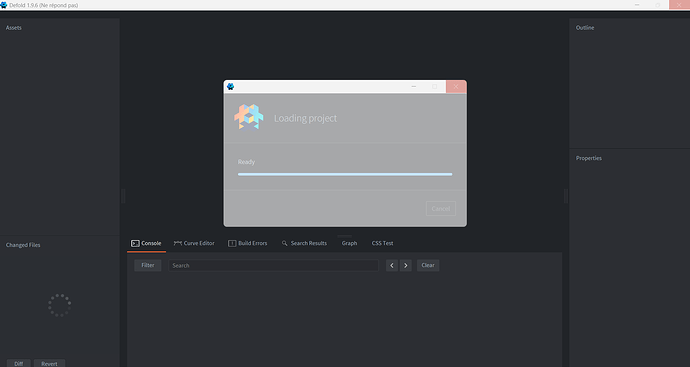Select the Build Errors tab label
This screenshot has height=367, width=690.
click(253, 243)
